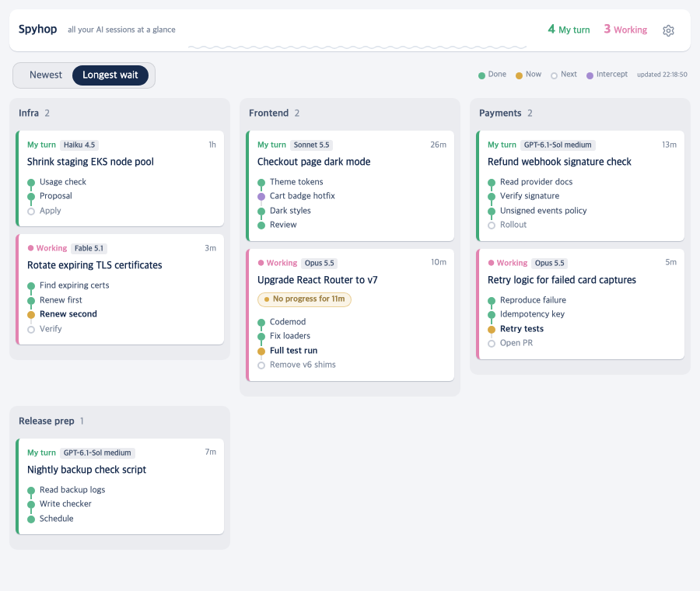Open Upgrade React Router to v7 card
The width and height of the screenshot is (700, 591).
[350, 315]
